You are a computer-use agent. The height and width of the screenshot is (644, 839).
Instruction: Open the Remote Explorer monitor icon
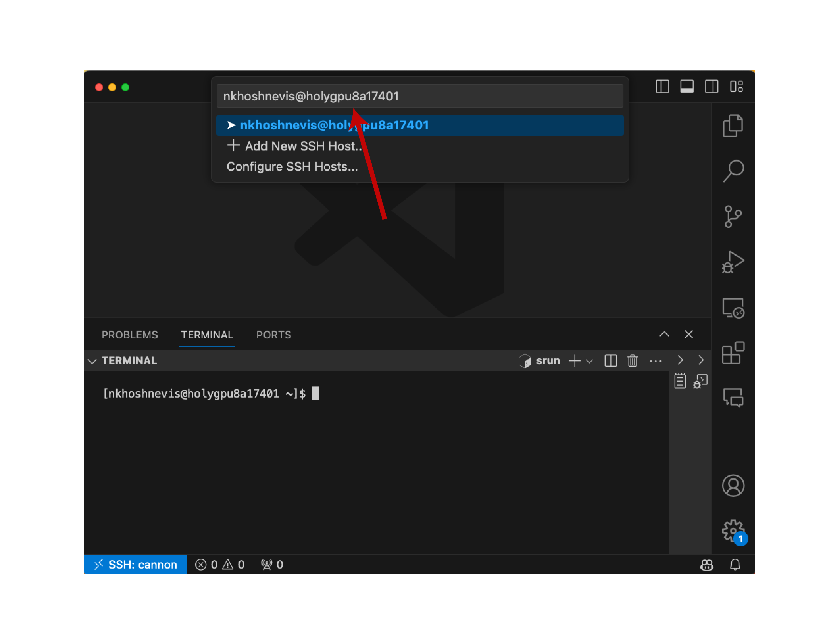[733, 308]
